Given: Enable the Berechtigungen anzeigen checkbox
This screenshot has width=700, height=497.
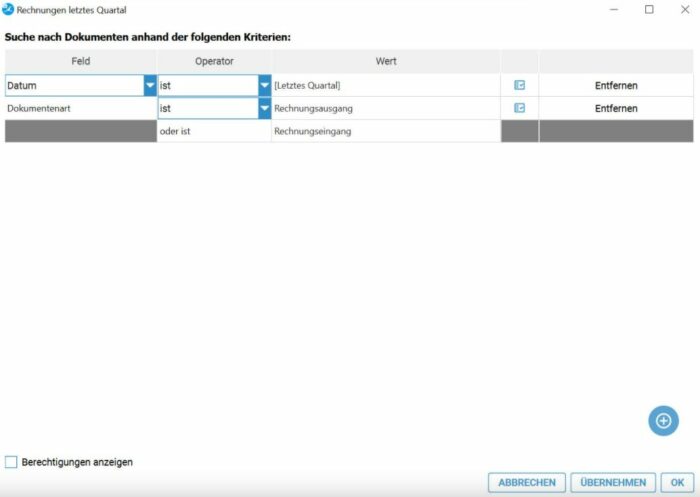Looking at the screenshot, I should click(12, 462).
